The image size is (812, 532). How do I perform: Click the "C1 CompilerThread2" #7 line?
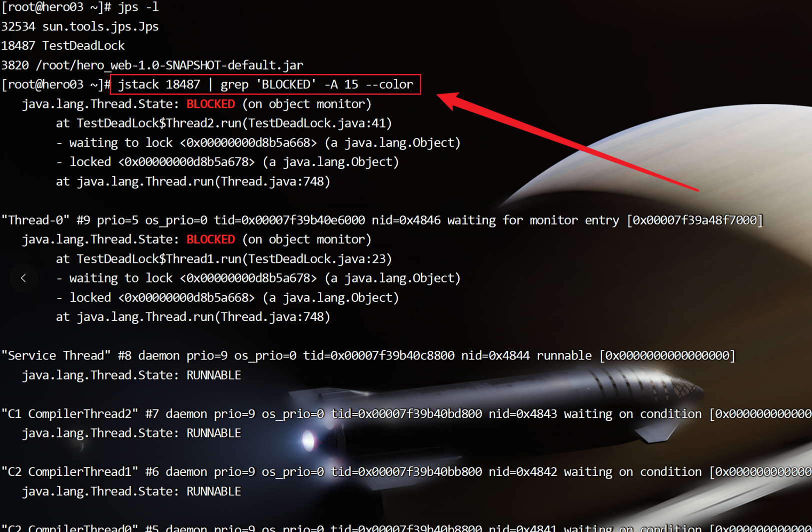tap(406, 414)
